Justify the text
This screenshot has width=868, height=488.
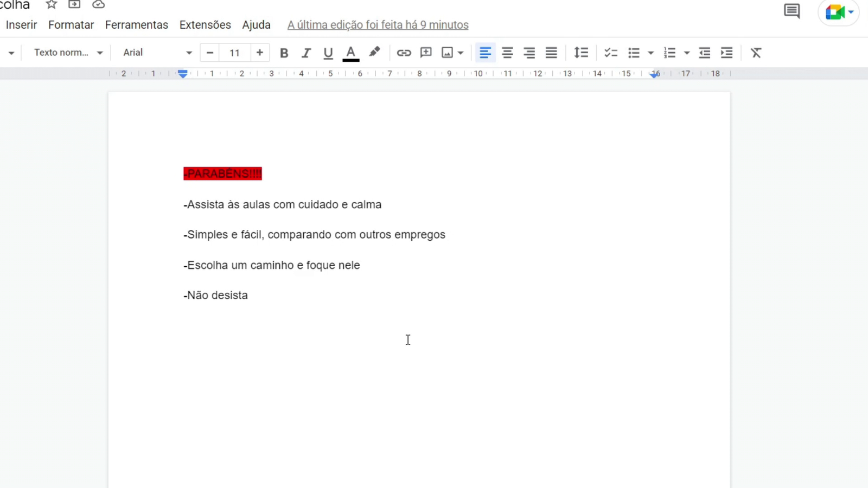(x=551, y=53)
